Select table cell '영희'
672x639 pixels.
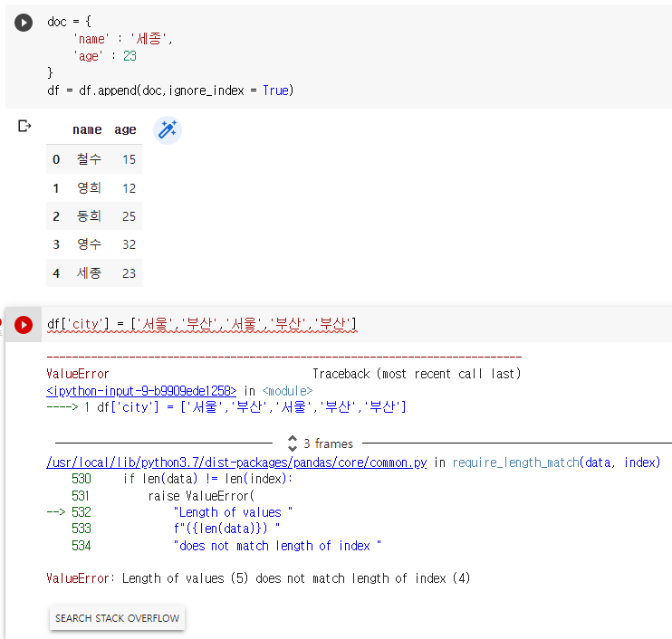[x=89, y=188]
